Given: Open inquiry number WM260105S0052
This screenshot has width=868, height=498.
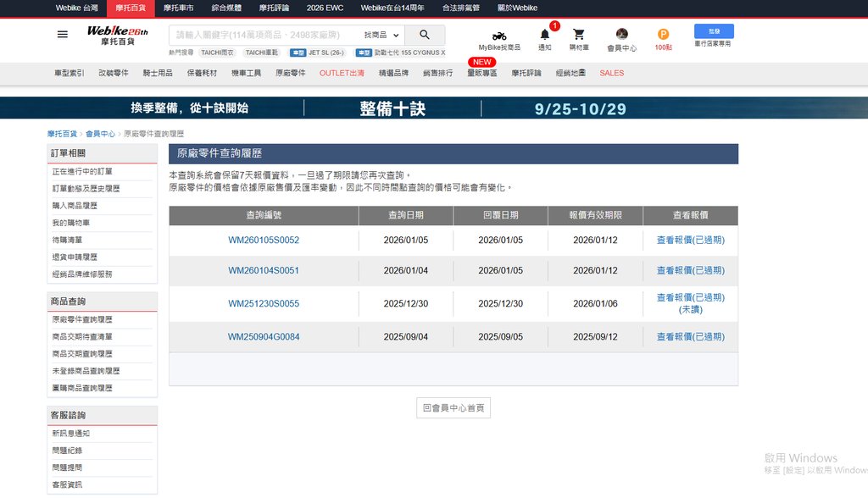Looking at the screenshot, I should (264, 241).
